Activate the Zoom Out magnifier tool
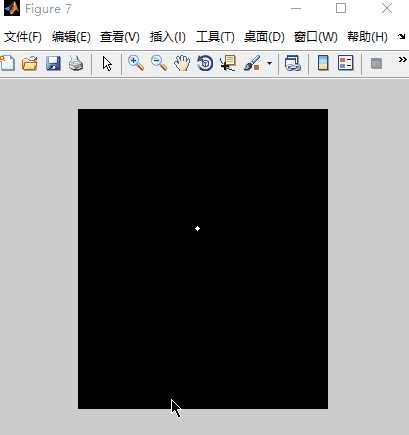 (x=159, y=63)
